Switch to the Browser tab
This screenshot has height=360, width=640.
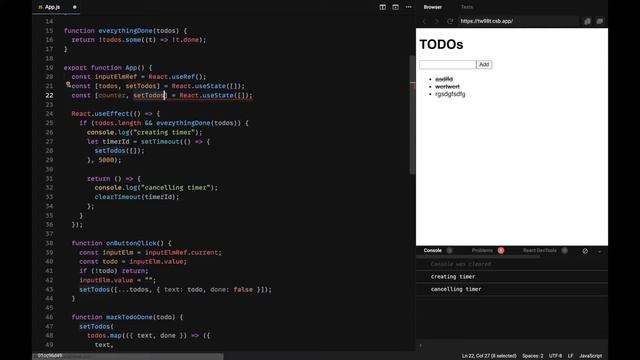point(432,7)
